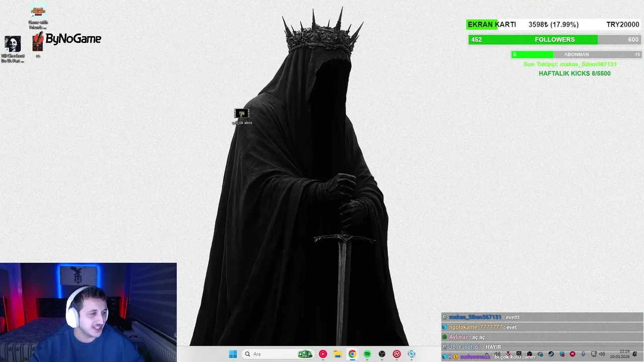Open the blue gear app taskbar icon

[x=412, y=354]
